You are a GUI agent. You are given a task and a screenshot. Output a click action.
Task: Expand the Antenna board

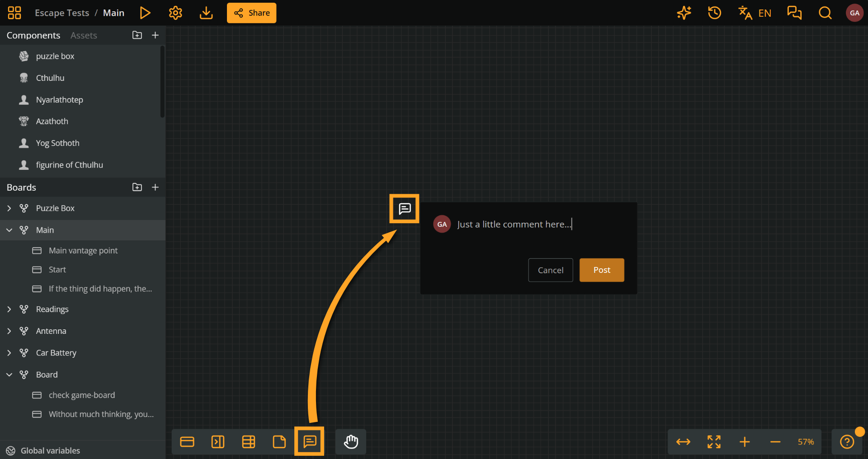(x=9, y=331)
